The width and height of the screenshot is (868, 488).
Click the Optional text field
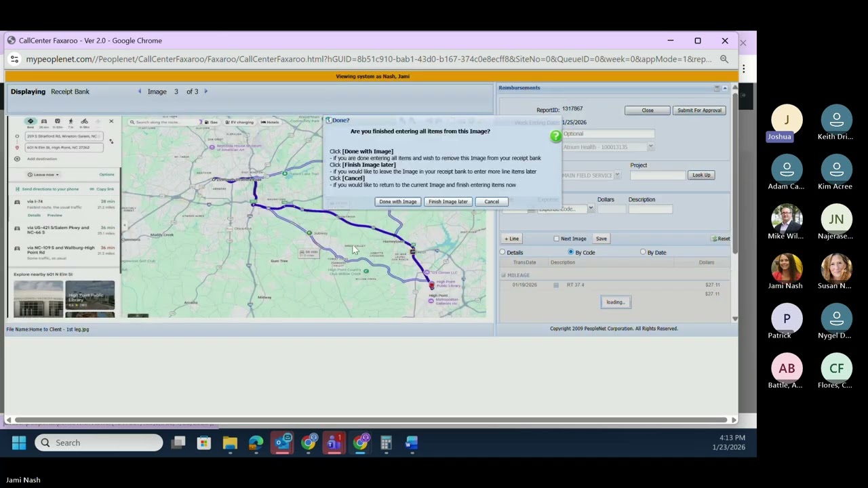point(608,134)
